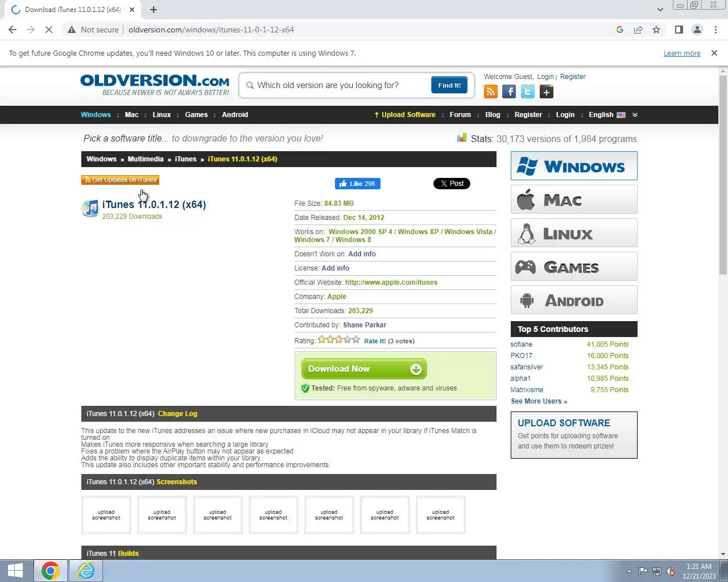Click See More Users link
This screenshot has width=728, height=582.
click(539, 401)
